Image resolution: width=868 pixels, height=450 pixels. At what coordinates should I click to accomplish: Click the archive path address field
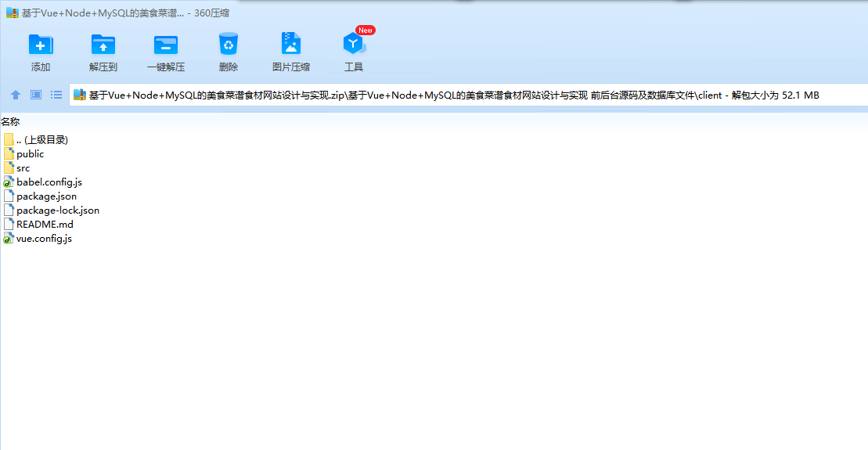tap(468, 95)
